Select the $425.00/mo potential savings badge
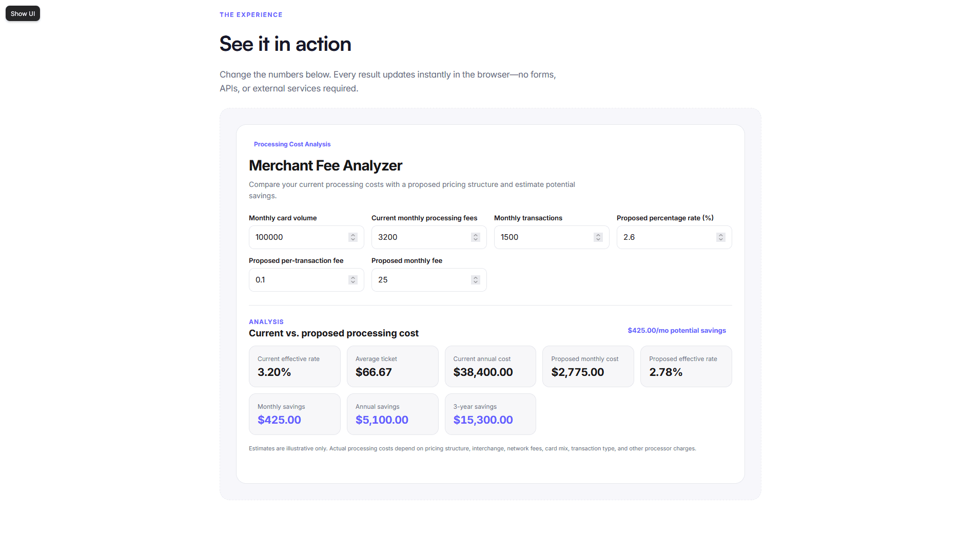Viewport: 980px width, 550px height. [677, 330]
